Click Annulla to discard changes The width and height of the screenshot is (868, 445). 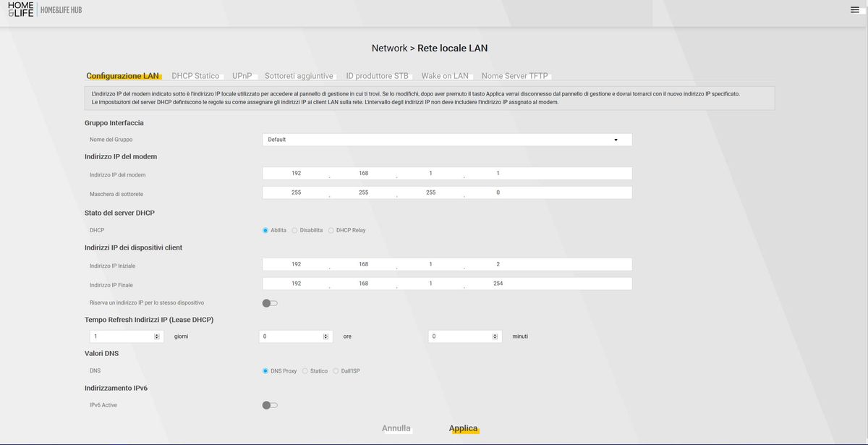click(x=395, y=428)
